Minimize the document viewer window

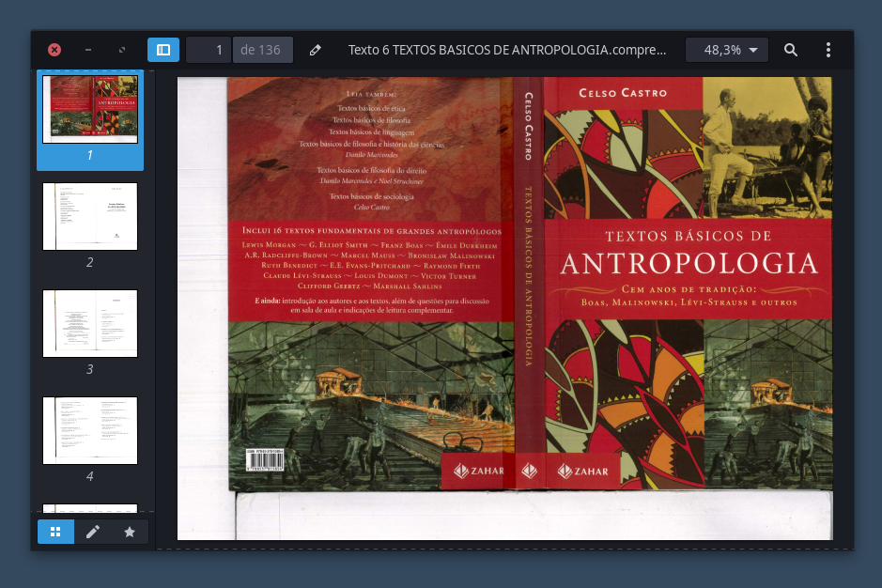tap(87, 49)
